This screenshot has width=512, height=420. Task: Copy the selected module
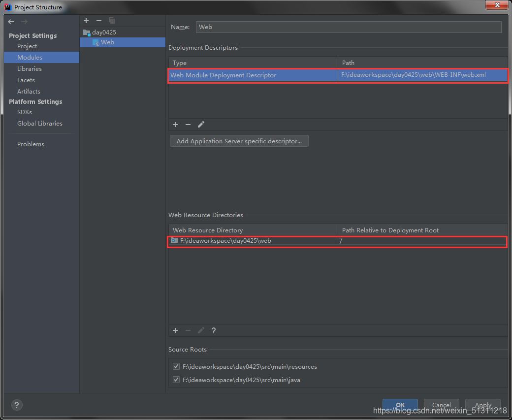point(112,21)
